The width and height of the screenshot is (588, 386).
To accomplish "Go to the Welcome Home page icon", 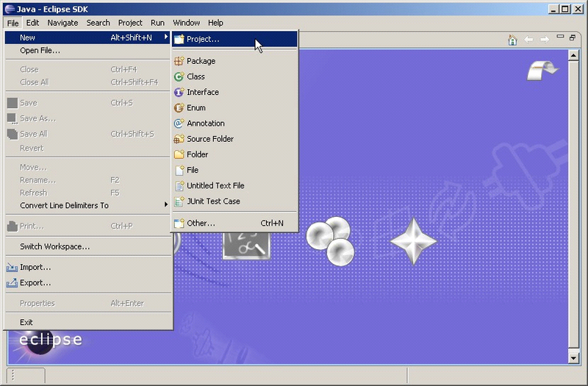I will [x=512, y=40].
